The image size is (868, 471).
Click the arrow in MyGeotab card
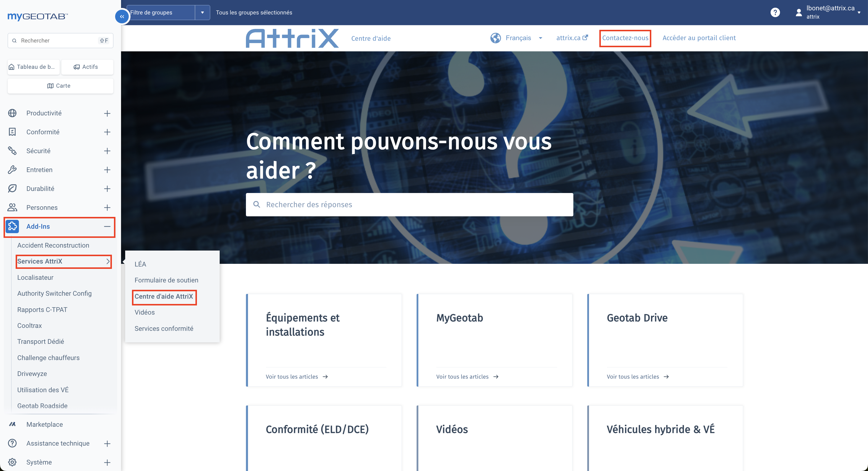coord(496,377)
